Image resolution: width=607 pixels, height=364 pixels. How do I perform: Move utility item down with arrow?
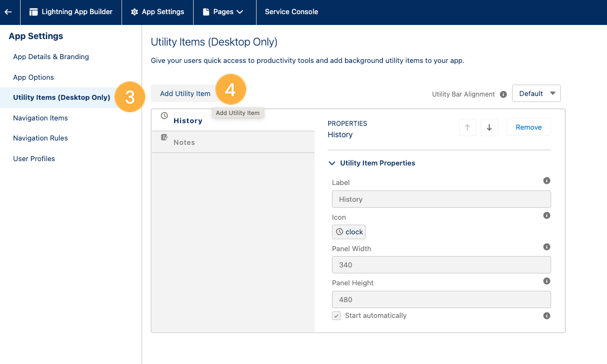pos(489,127)
